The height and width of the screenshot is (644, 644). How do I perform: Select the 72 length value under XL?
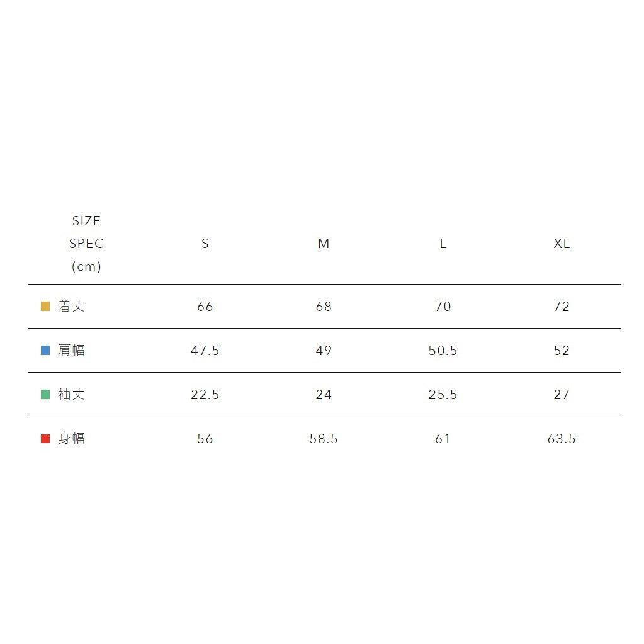pyautogui.click(x=562, y=307)
